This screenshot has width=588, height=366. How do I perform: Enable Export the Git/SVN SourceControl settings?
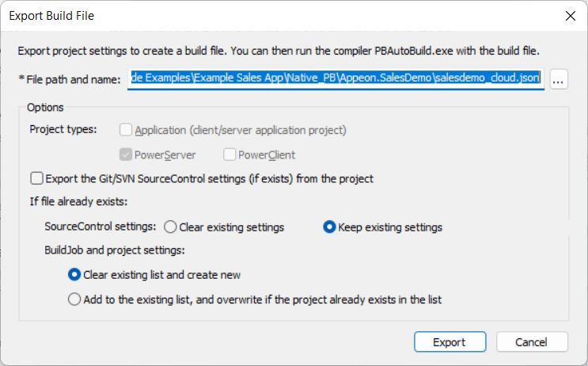click(x=36, y=178)
